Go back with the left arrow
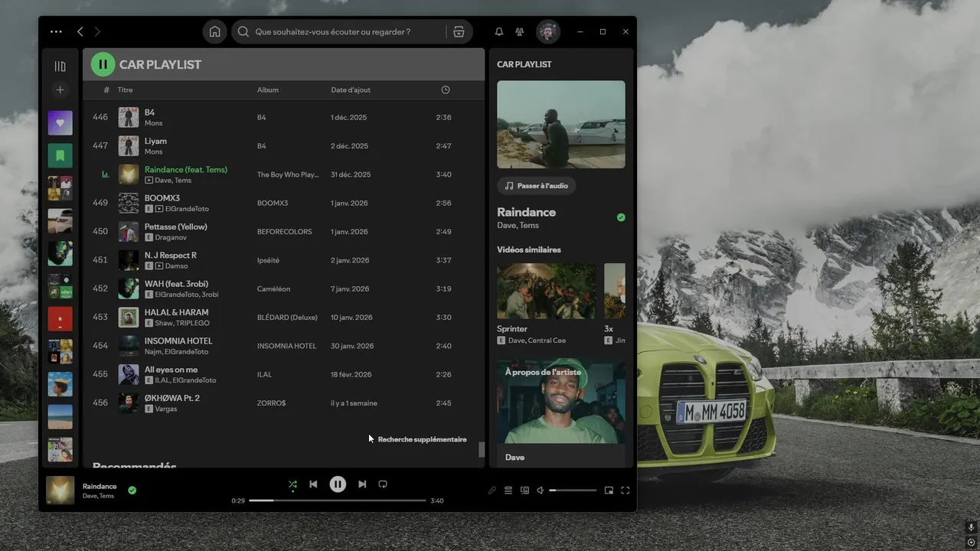 coord(80,32)
